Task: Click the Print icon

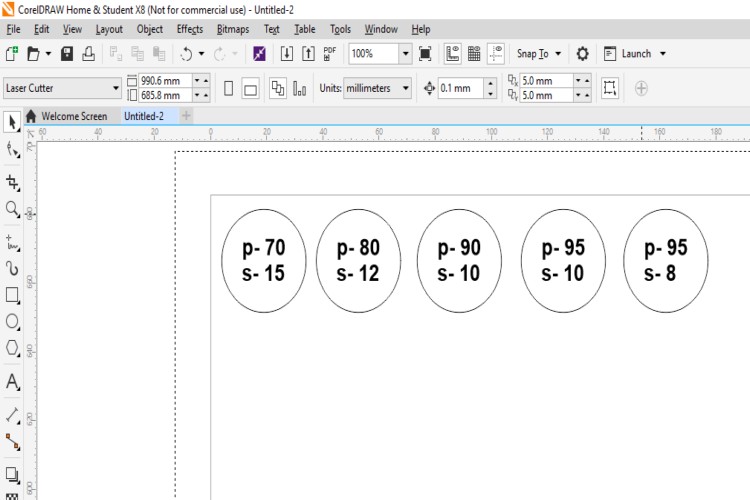Action: (88, 54)
